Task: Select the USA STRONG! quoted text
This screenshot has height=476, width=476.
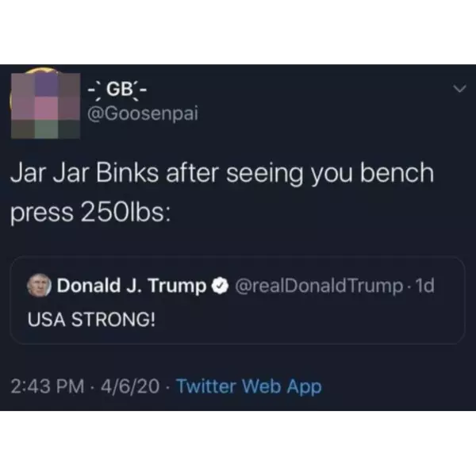Action: (x=91, y=320)
